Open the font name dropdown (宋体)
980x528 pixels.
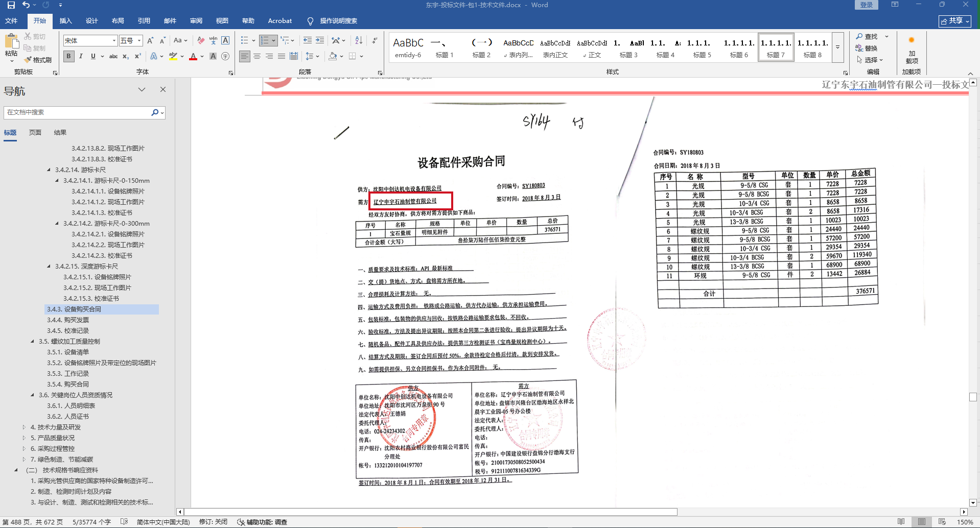tap(114, 40)
